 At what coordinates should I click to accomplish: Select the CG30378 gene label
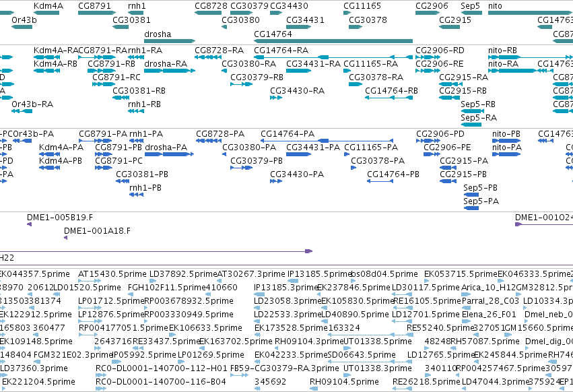tap(368, 20)
